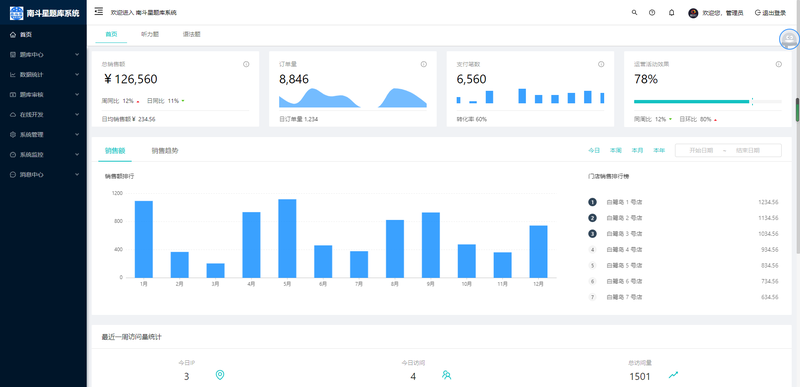Filter sales by 本周
800x387 pixels.
point(615,150)
